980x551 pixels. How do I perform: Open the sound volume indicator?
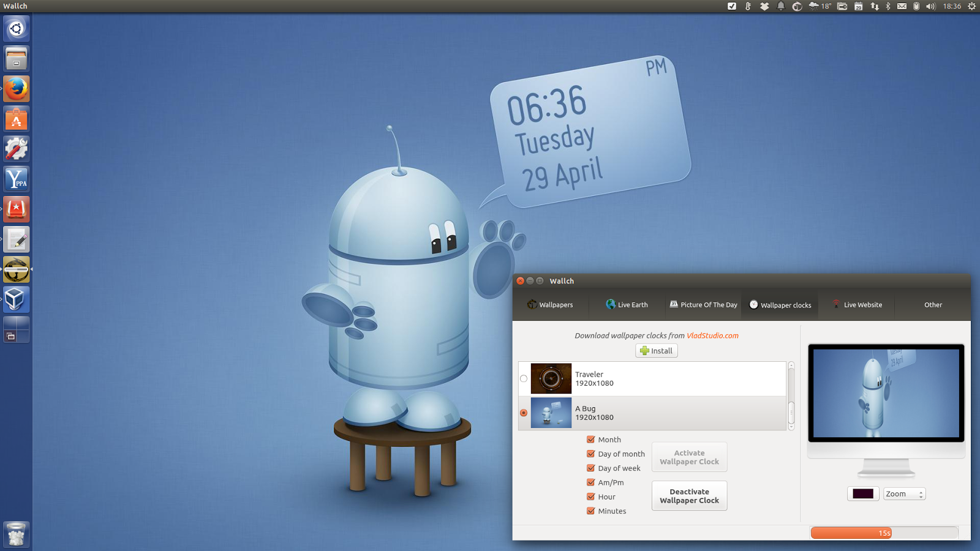point(931,6)
